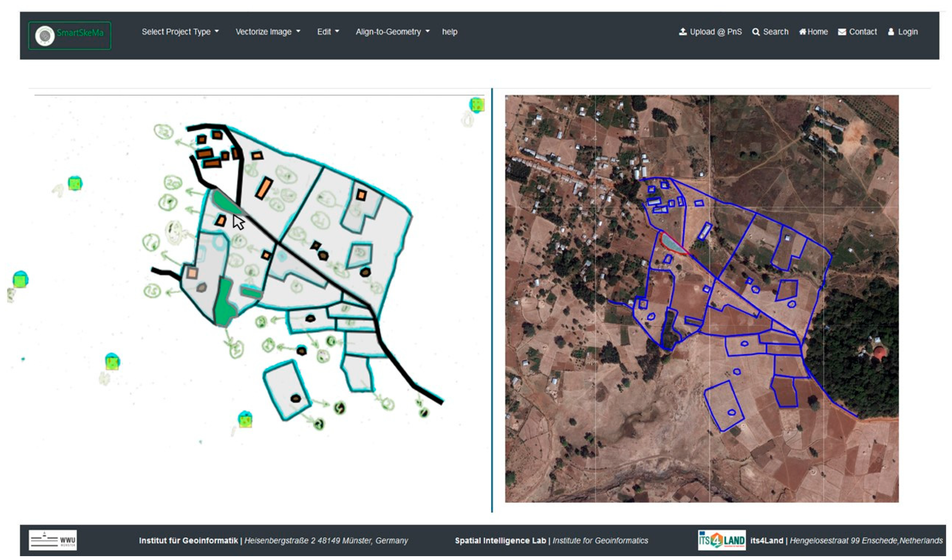Click the Home house icon
Image resolution: width=952 pixels, height=560 pixels.
(x=802, y=32)
